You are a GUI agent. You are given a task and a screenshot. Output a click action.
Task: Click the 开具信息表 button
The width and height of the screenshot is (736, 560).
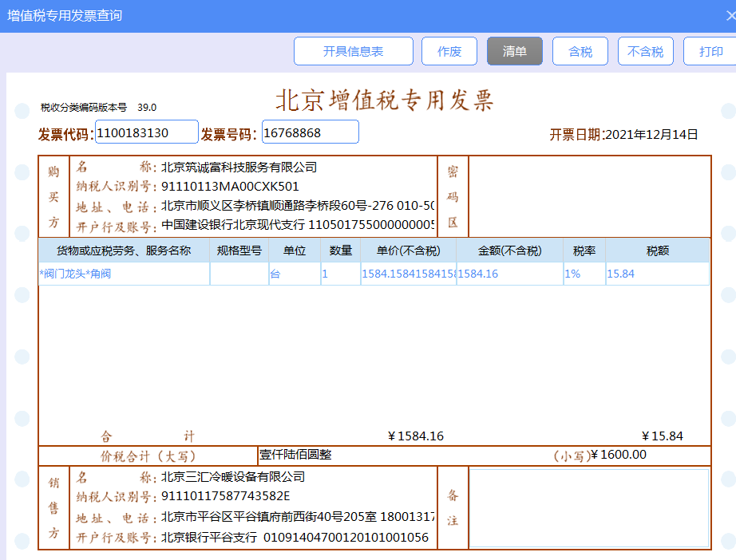coord(353,52)
